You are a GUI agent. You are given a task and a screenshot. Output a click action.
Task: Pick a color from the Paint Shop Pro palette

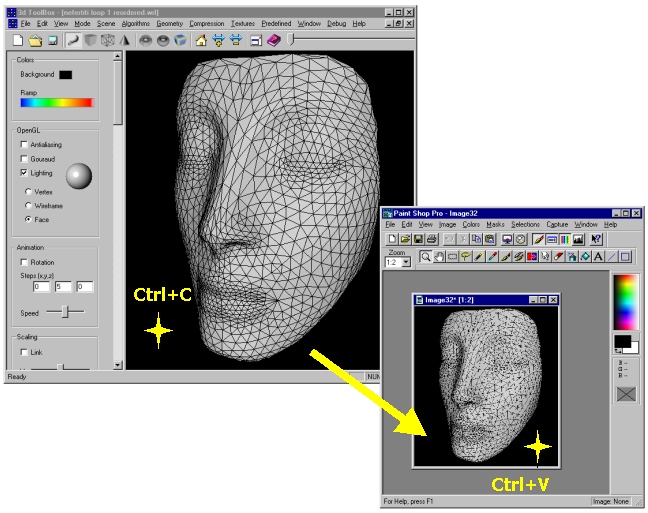(x=624, y=300)
